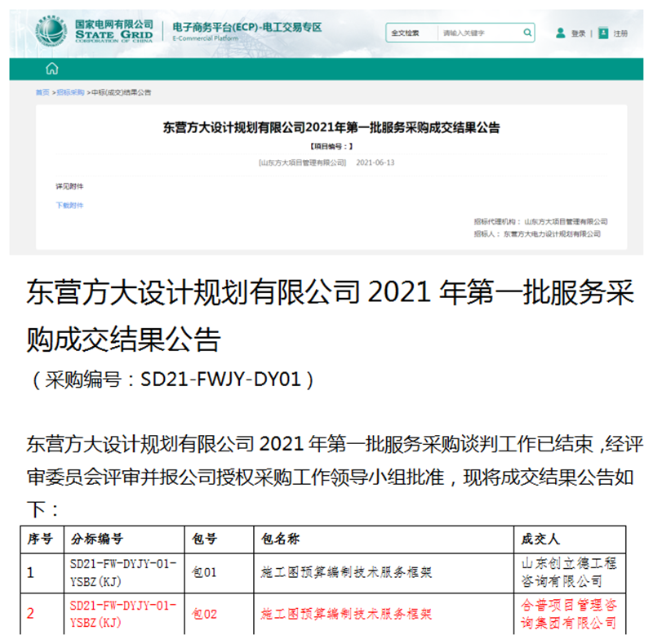
Task: Click the red 合普项目管理咨询集团有限公司 cell
Action: click(569, 614)
